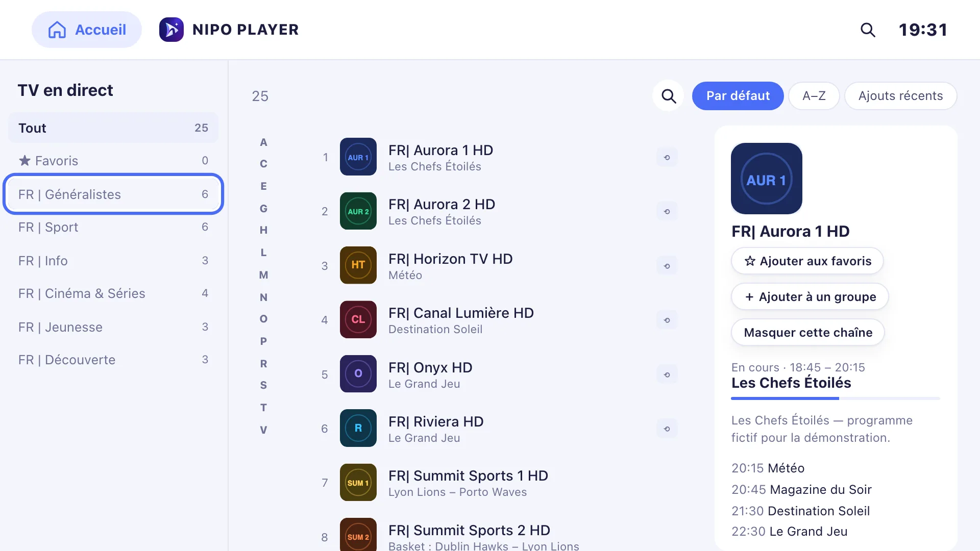Click the Les Chefs Étoilés progress bar
Viewport: 980px width, 551px height.
point(836,398)
